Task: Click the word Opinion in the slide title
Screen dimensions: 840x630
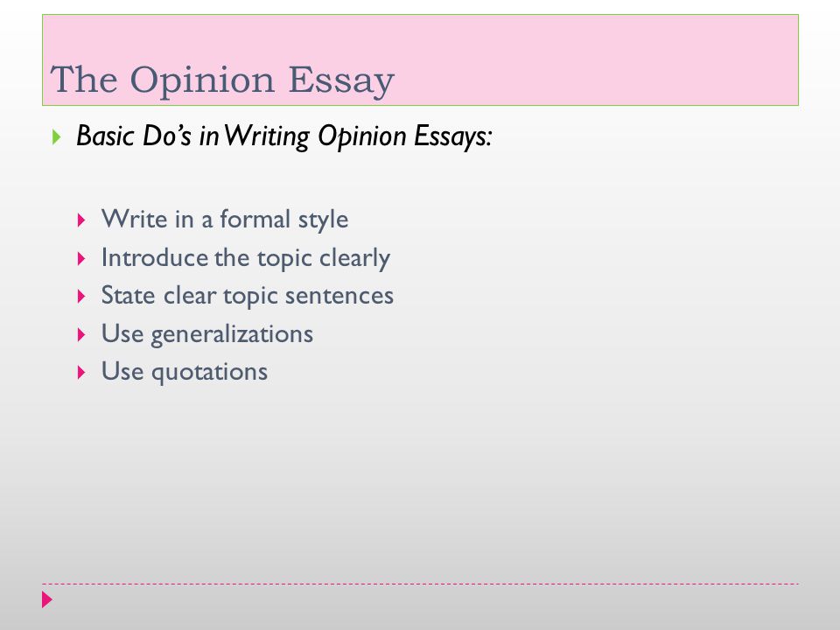Action: tap(202, 81)
